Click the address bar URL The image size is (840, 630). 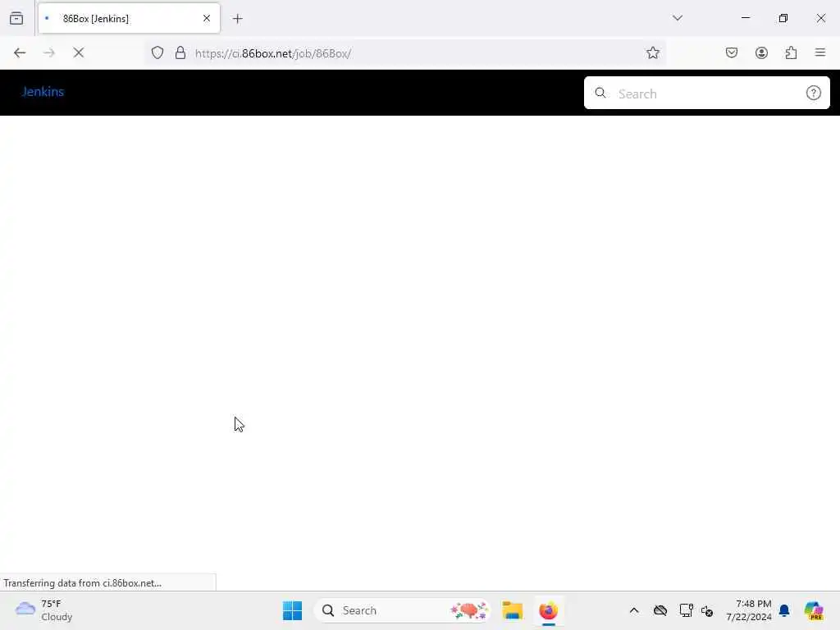[x=273, y=53]
